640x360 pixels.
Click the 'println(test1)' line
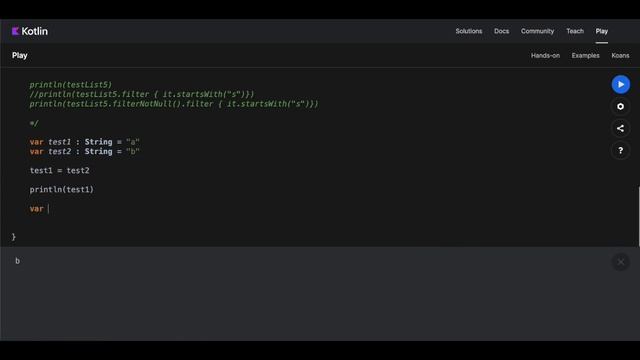click(x=62, y=189)
